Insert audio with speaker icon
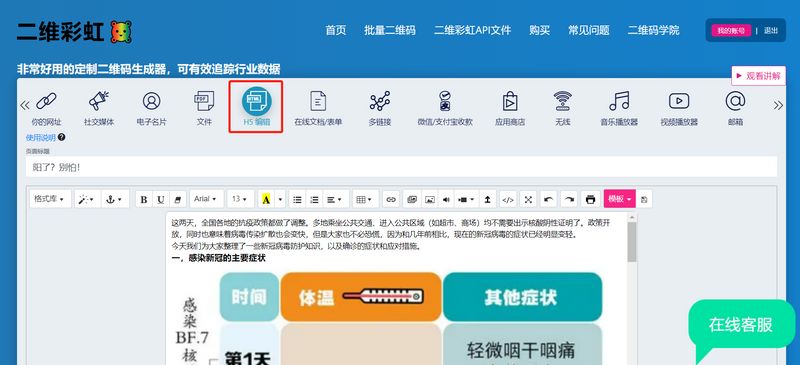 point(446,199)
